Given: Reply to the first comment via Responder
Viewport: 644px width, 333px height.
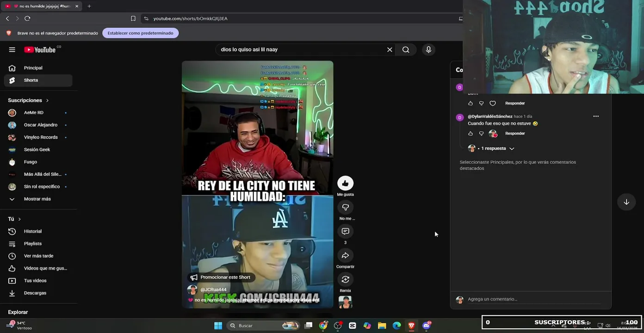Looking at the screenshot, I should pyautogui.click(x=515, y=103).
